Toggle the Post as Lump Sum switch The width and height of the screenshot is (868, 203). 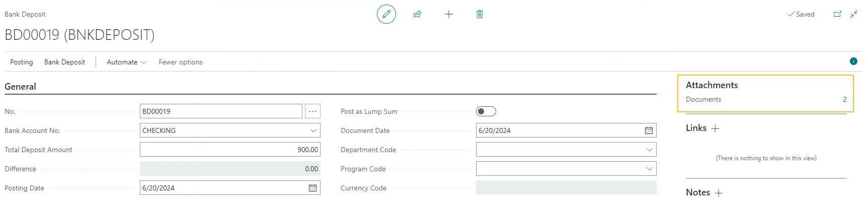coord(486,111)
